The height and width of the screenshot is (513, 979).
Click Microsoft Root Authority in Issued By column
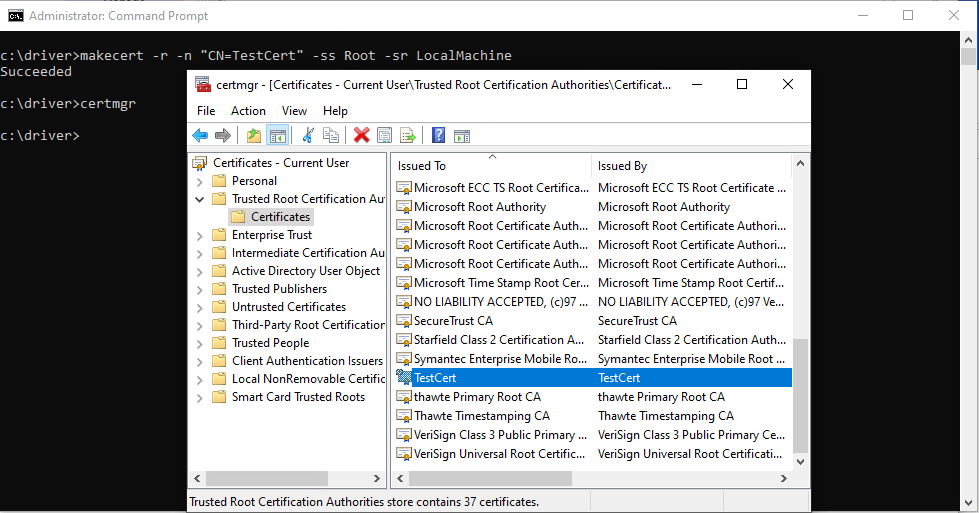tap(664, 207)
